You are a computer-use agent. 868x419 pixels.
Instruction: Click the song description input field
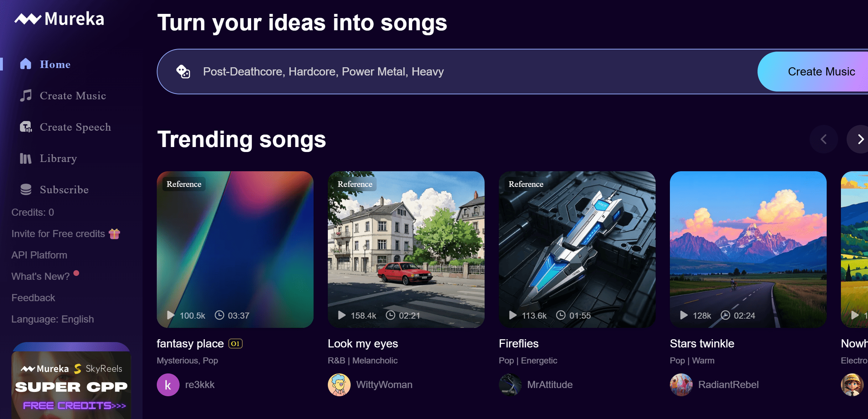[x=463, y=72]
